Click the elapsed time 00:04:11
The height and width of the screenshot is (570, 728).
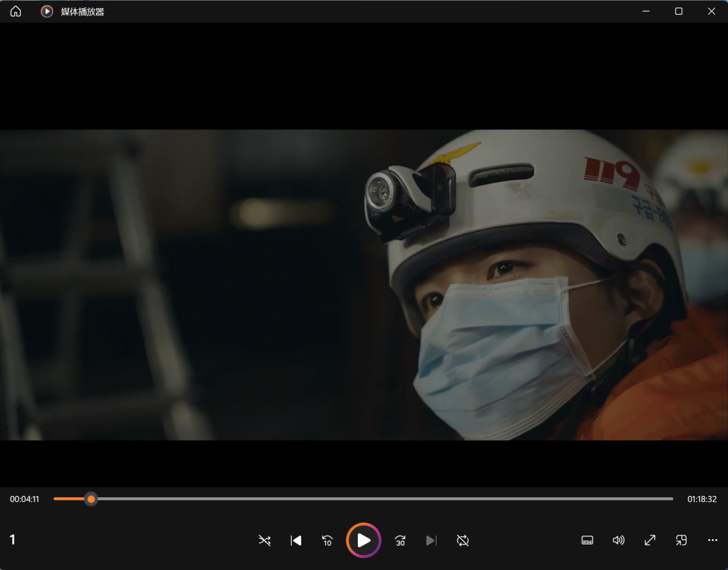click(25, 499)
